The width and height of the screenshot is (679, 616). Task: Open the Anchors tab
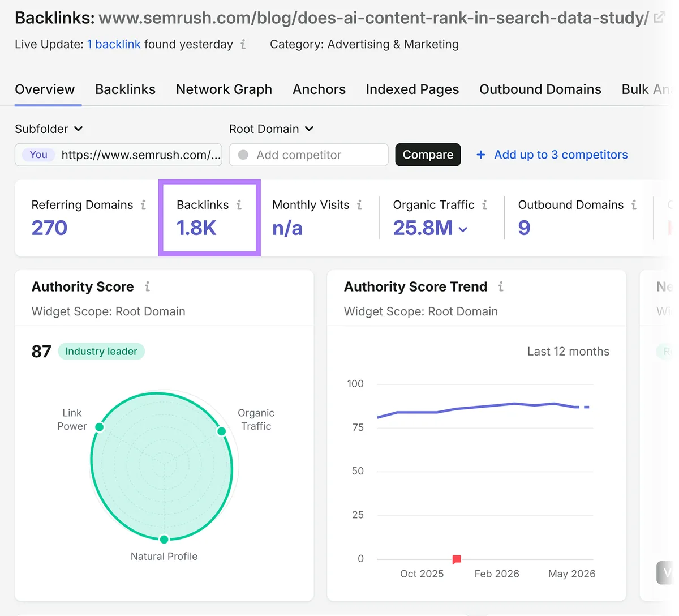(319, 89)
